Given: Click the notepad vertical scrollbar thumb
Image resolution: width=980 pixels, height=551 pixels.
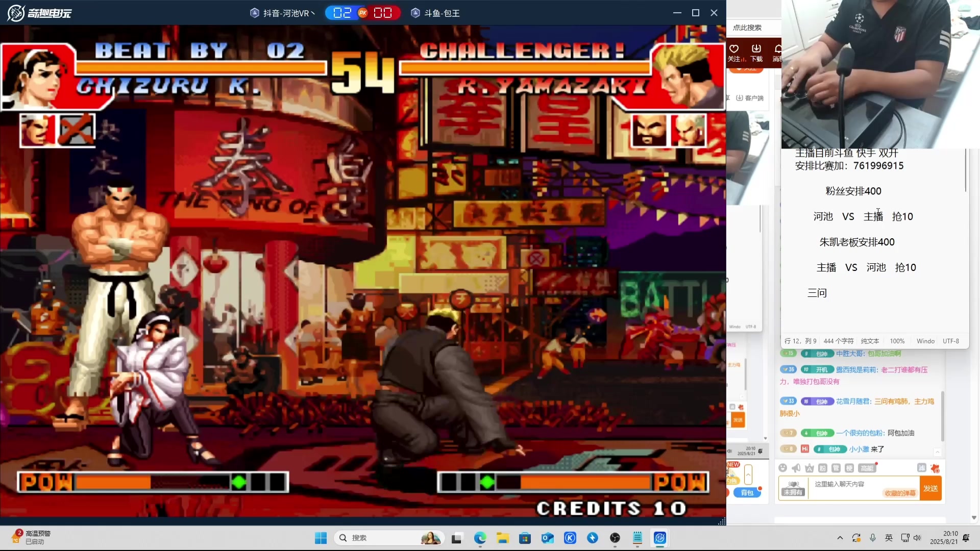Looking at the screenshot, I should coord(966,170).
